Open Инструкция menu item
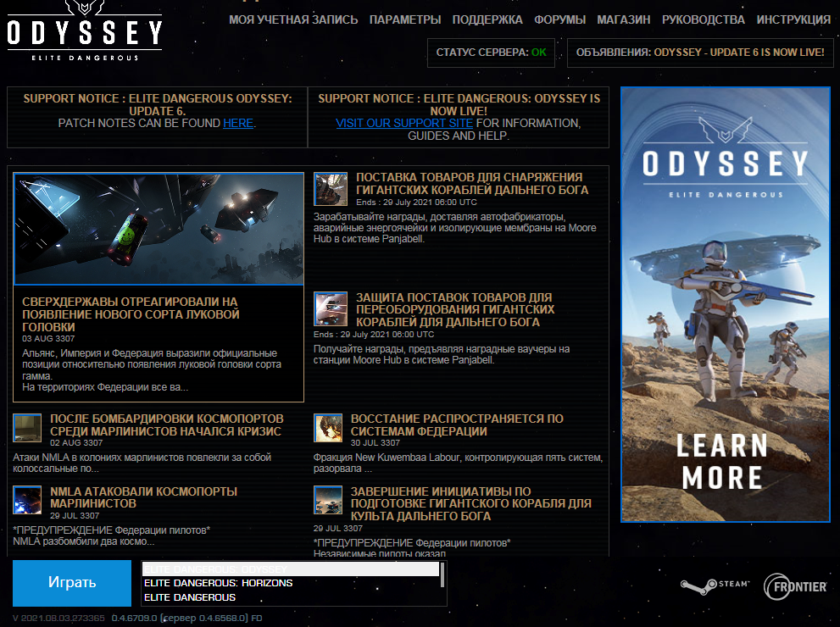 pyautogui.click(x=793, y=19)
